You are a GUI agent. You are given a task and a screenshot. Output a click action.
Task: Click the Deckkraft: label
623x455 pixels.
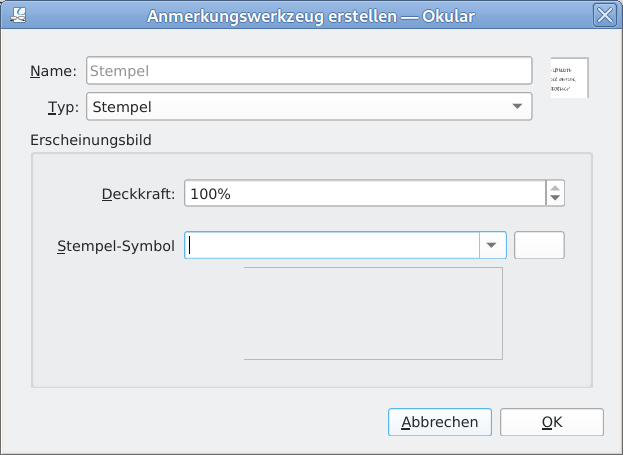click(x=138, y=194)
